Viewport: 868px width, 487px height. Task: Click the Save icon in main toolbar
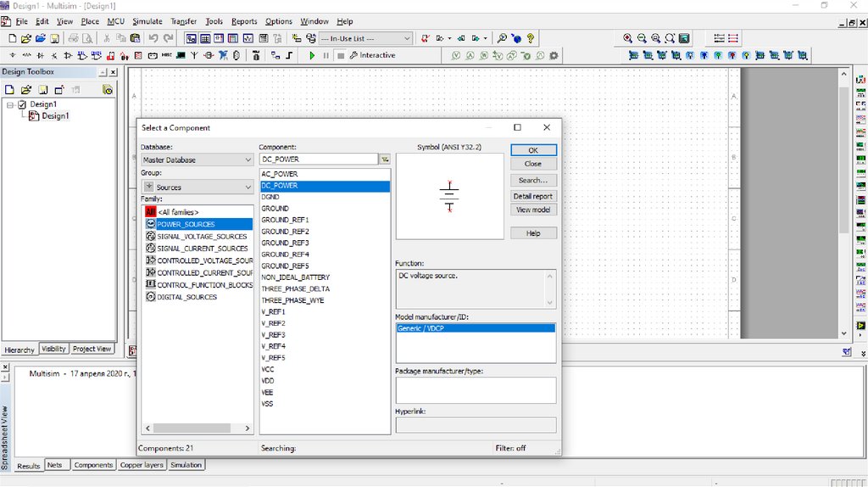54,38
